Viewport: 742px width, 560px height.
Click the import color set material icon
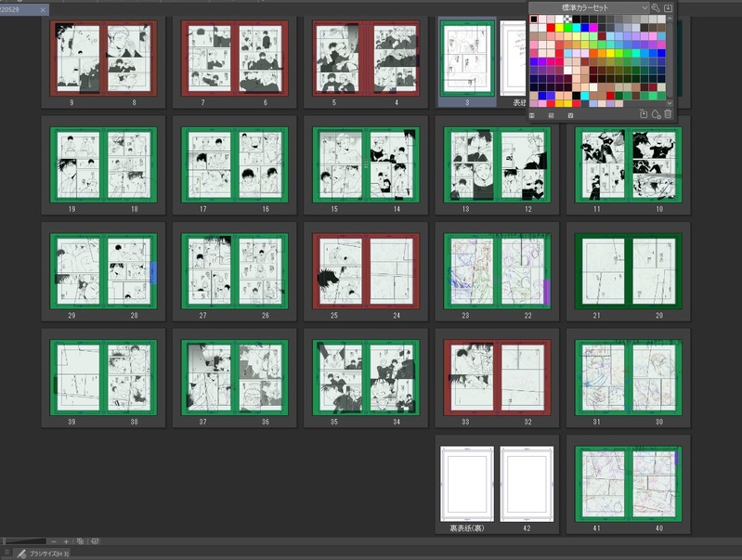click(668, 7)
